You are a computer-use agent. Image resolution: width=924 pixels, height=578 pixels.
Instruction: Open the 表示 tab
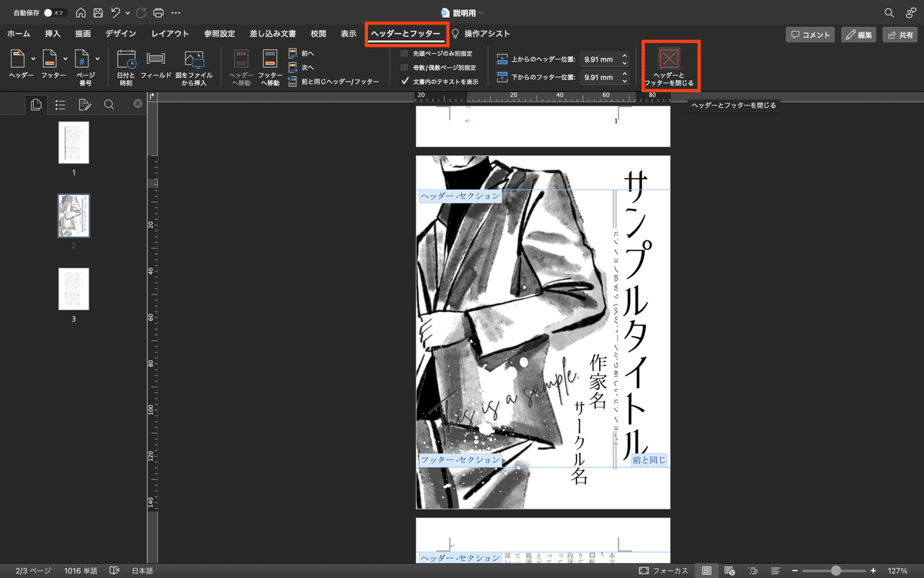tap(349, 34)
